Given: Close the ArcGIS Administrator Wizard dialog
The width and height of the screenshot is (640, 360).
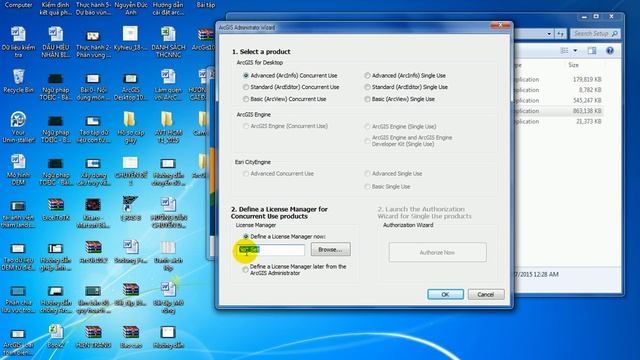Looking at the screenshot, I should click(500, 25).
